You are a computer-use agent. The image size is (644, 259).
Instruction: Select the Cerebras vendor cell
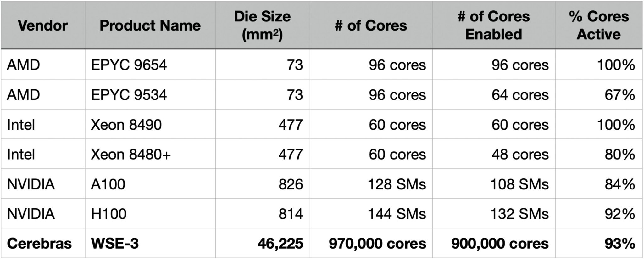click(43, 243)
